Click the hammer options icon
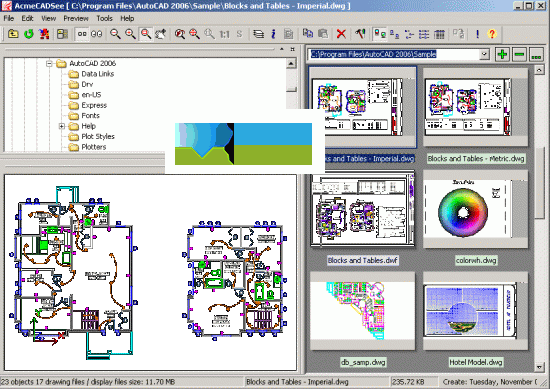 coord(360,34)
